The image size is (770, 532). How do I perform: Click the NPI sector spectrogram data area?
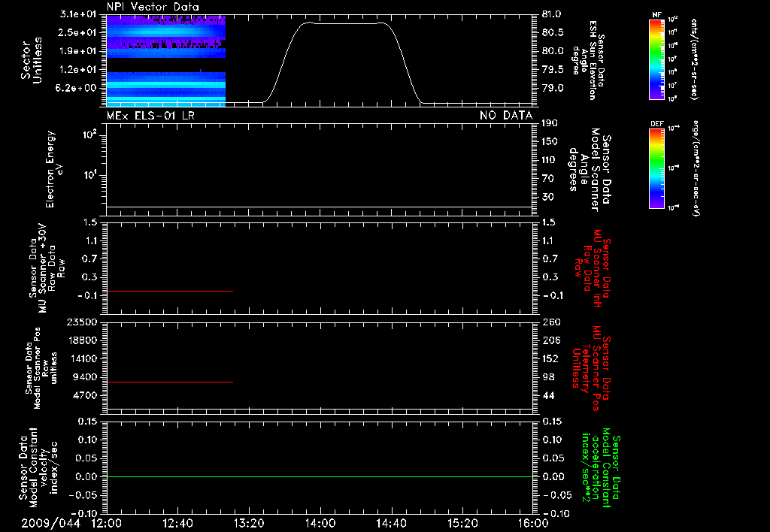coord(166,61)
